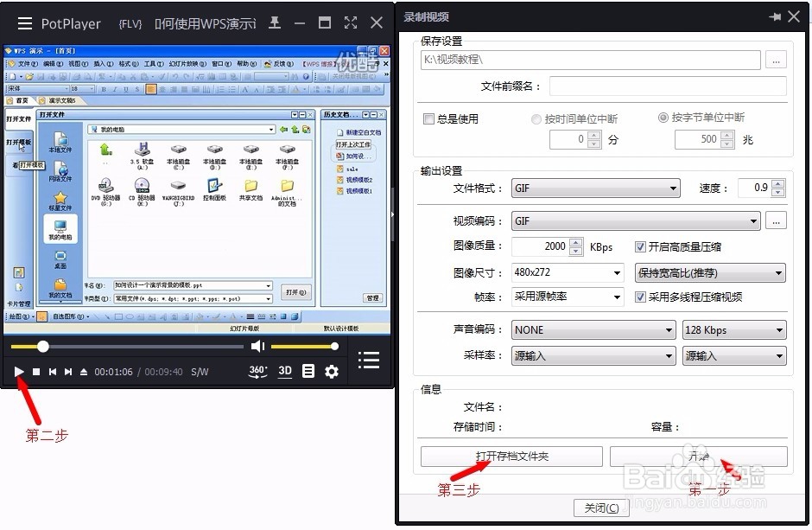Select 按时间单位中断 radio button
The width and height of the screenshot is (812, 530).
pos(536,119)
